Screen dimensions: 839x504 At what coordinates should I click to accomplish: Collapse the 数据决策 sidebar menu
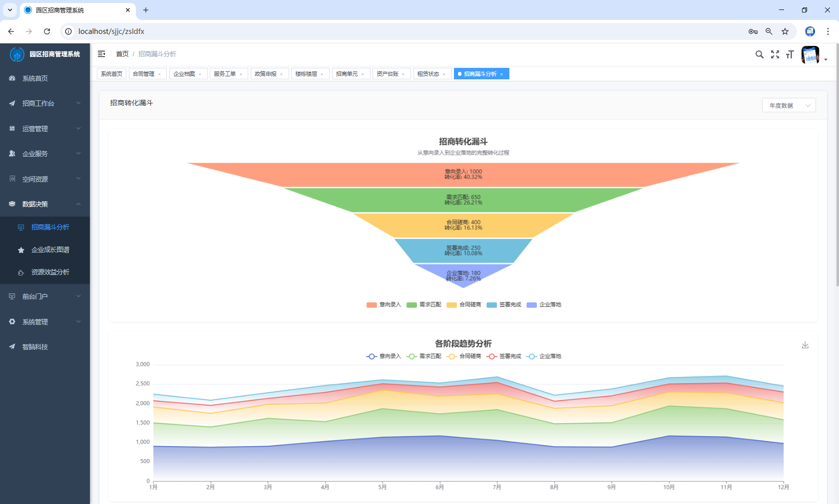(45, 204)
